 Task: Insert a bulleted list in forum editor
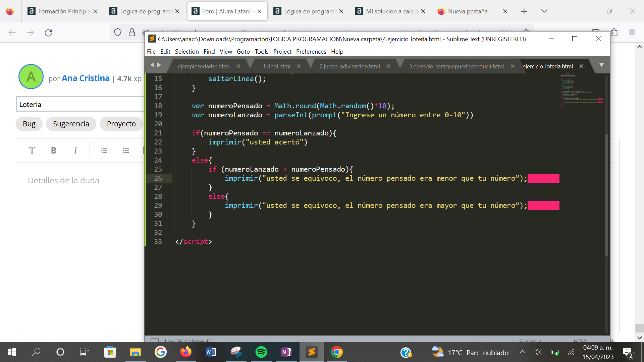pyautogui.click(x=126, y=150)
